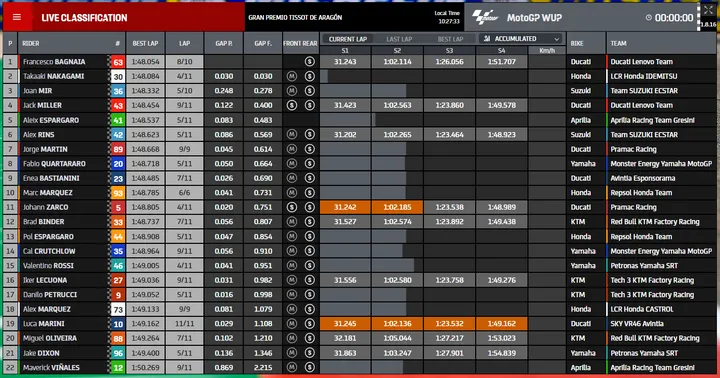This screenshot has height=378, width=720.
Task: Switch to the LAST LAP tab
Action: coord(399,39)
